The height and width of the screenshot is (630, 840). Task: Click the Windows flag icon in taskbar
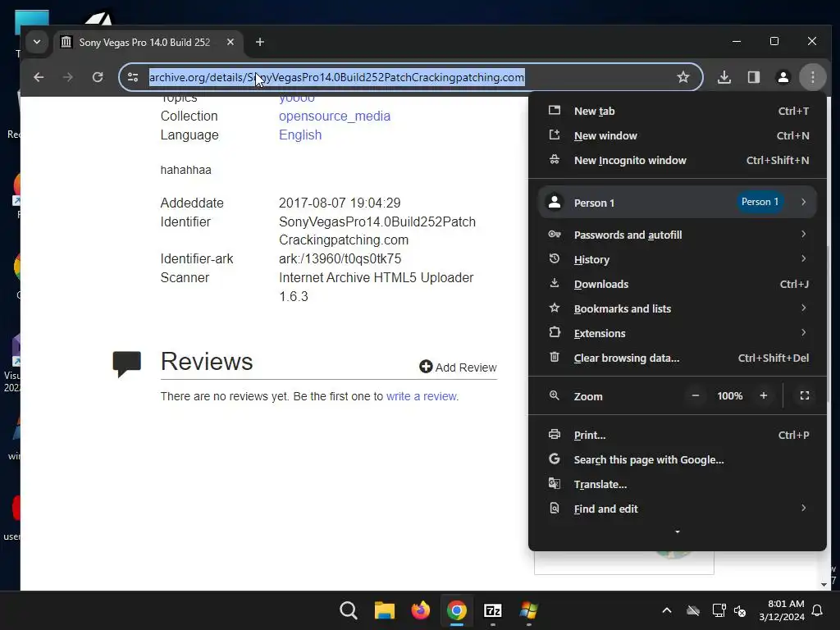click(529, 610)
